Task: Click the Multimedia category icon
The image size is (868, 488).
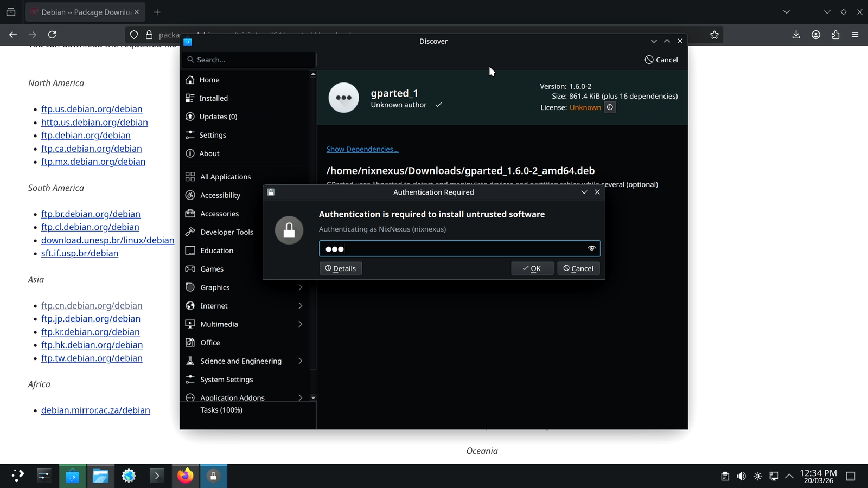Action: (190, 324)
